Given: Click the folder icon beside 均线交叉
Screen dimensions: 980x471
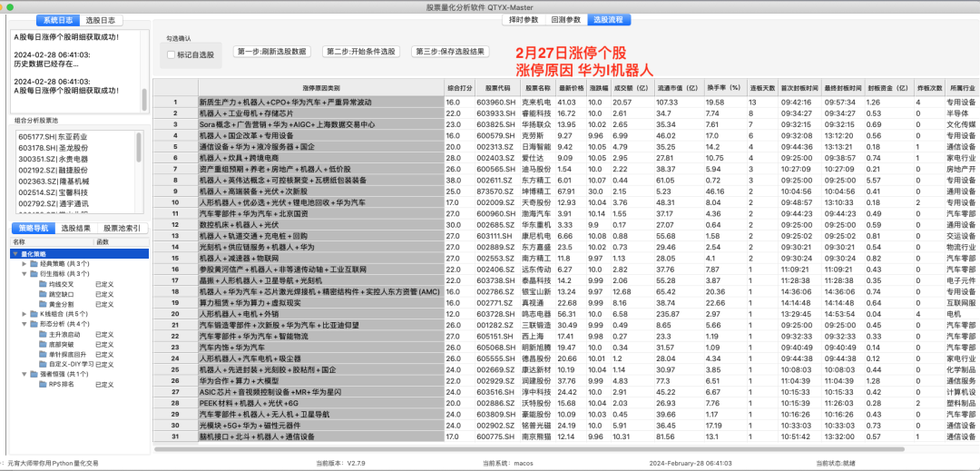Looking at the screenshot, I should click(43, 284).
